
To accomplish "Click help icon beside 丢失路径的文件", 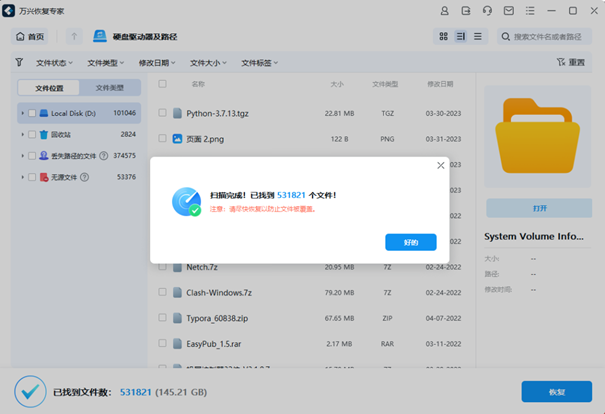I will coord(104,156).
